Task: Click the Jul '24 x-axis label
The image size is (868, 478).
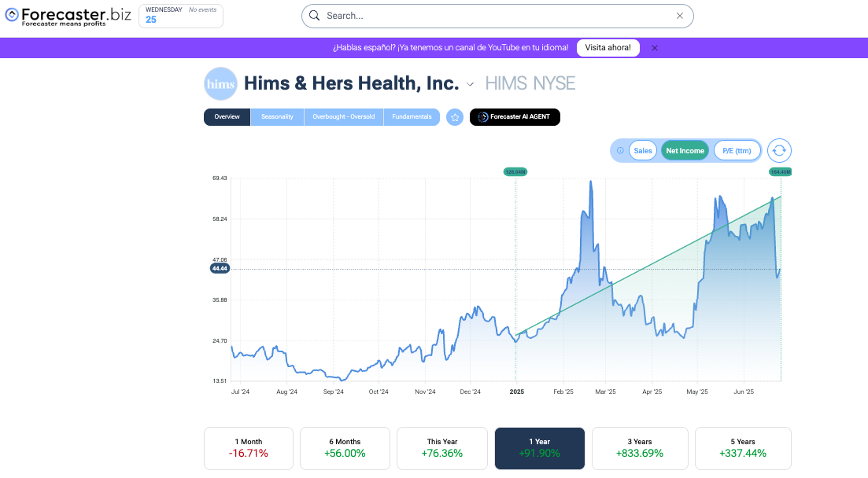Action: pyautogui.click(x=240, y=392)
